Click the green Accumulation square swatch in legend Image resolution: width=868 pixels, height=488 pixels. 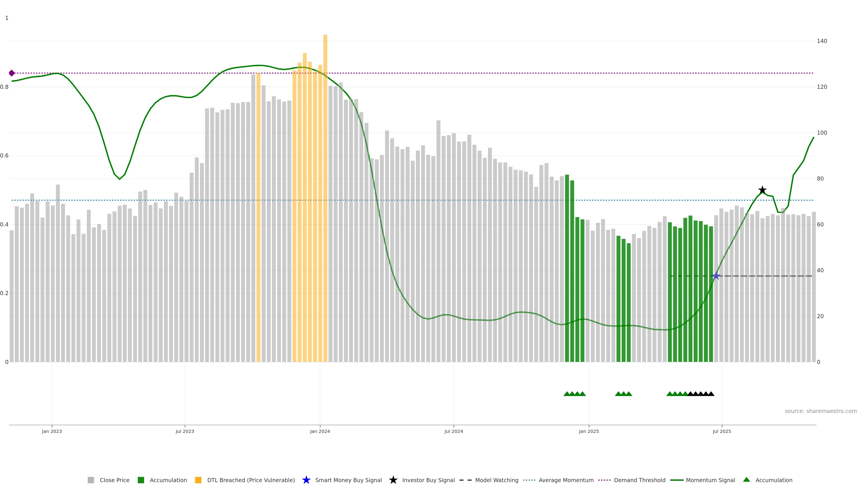click(141, 480)
